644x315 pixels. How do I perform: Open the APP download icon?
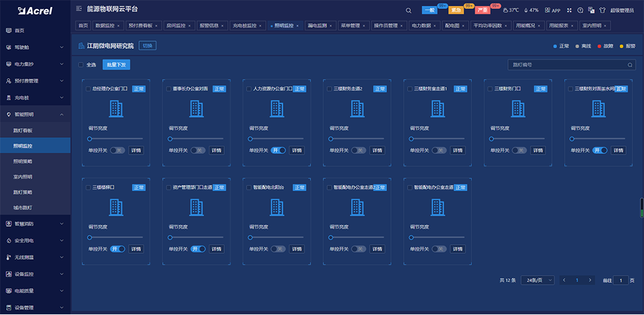(x=551, y=10)
